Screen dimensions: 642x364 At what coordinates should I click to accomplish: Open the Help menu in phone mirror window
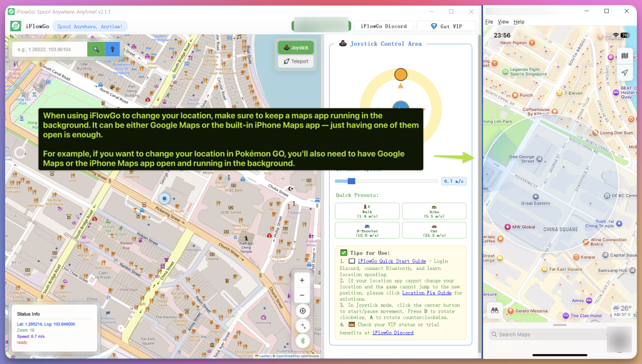518,22
